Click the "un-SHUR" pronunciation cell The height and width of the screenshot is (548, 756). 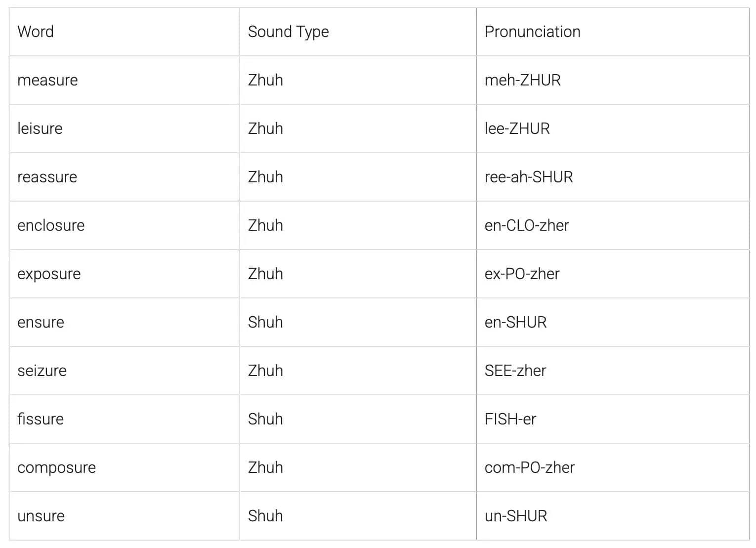click(515, 516)
